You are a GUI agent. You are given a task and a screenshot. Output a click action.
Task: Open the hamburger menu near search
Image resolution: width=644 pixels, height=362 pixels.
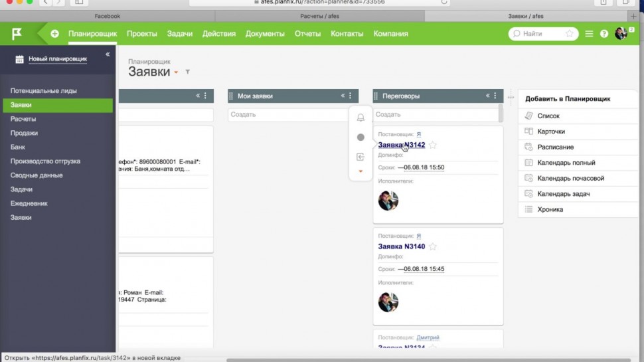pos(590,34)
